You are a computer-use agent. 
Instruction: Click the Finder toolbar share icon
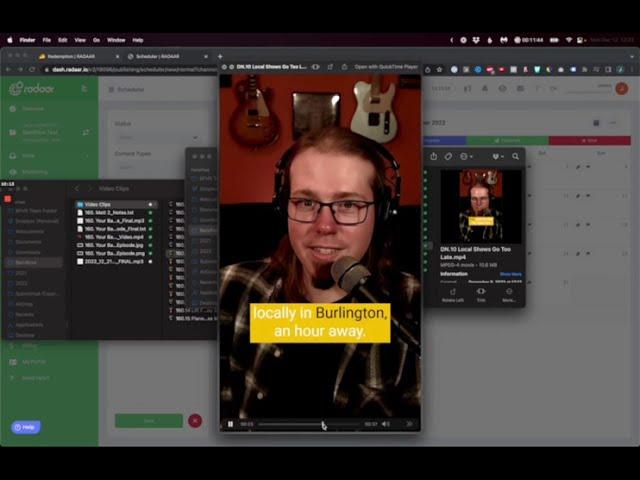pos(433,156)
